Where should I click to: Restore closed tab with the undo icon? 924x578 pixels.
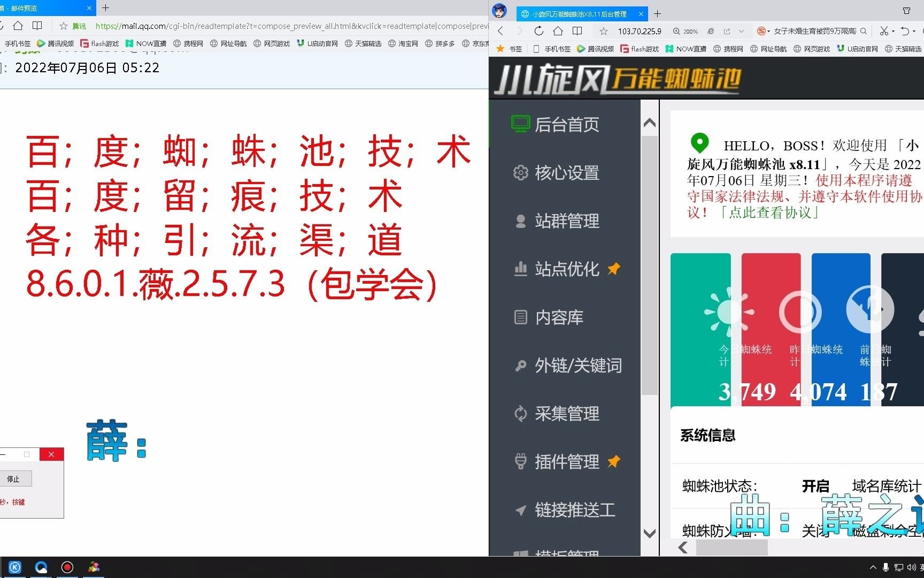905,31
